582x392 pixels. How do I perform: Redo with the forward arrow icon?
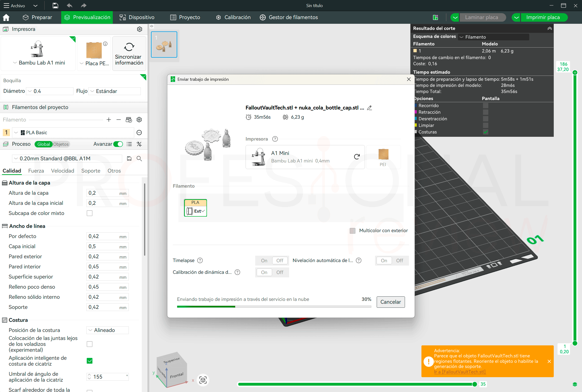pyautogui.click(x=84, y=5)
